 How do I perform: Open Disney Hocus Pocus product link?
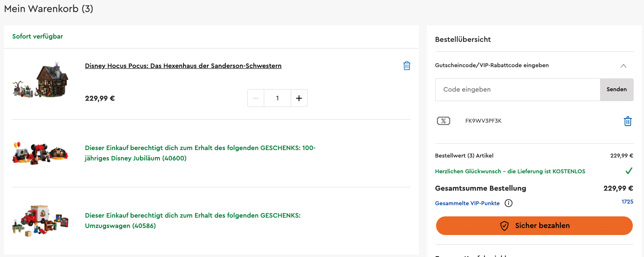[x=183, y=66]
